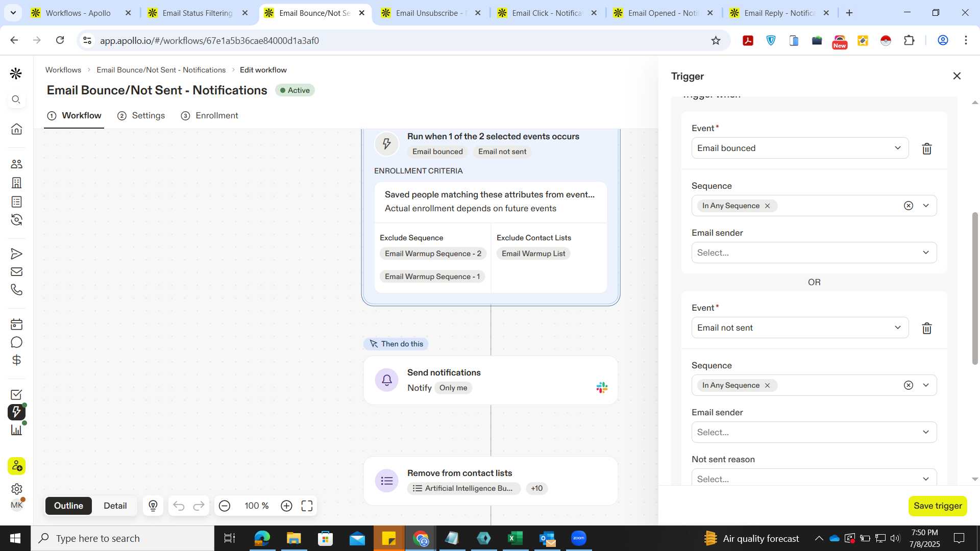Open the Not sent reason dropdown

(x=814, y=478)
